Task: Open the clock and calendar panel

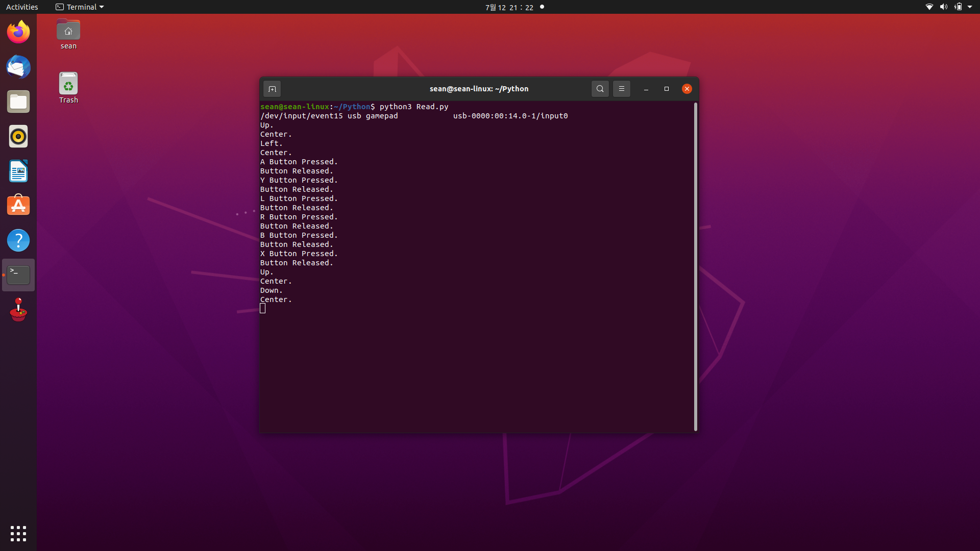Action: 509,7
